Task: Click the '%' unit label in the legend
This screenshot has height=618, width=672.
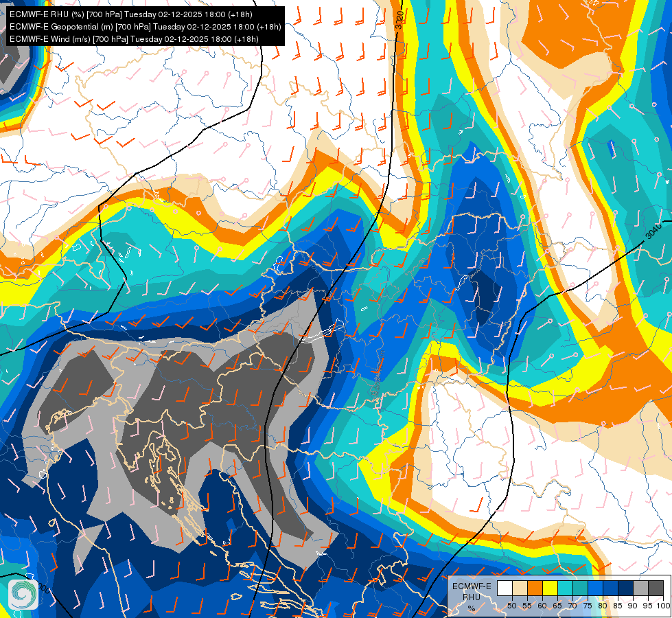Action: point(472,608)
